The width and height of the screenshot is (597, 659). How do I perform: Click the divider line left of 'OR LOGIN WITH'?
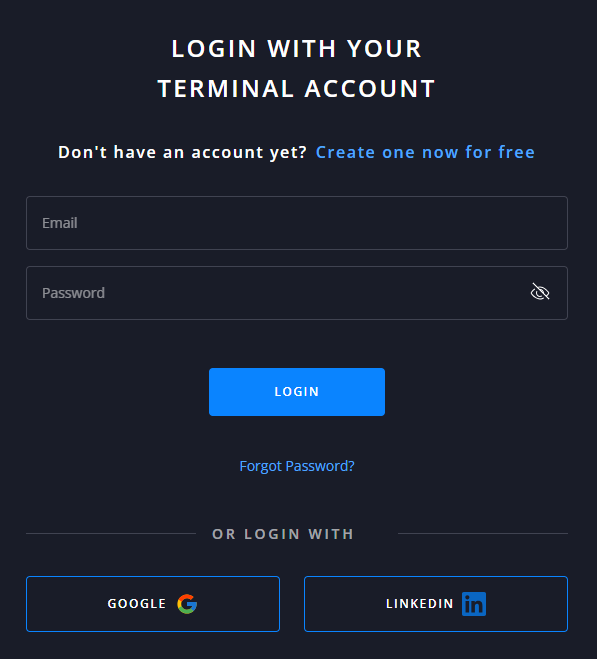[x=111, y=533]
